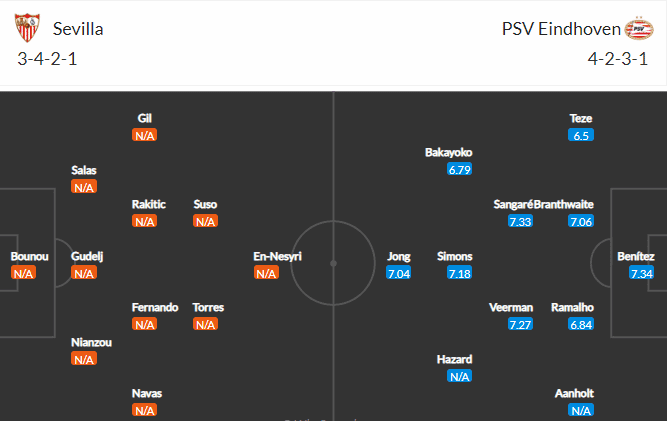Click the Branthwaite player name
Screen dimensions: 667x421
pos(564,204)
